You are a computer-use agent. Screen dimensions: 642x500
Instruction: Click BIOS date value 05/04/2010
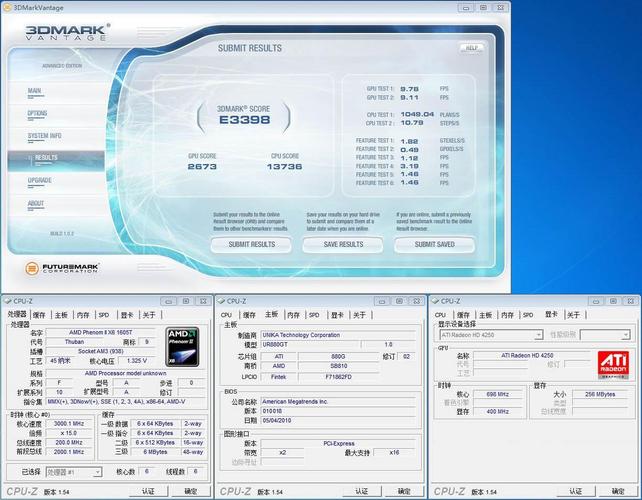pos(338,421)
